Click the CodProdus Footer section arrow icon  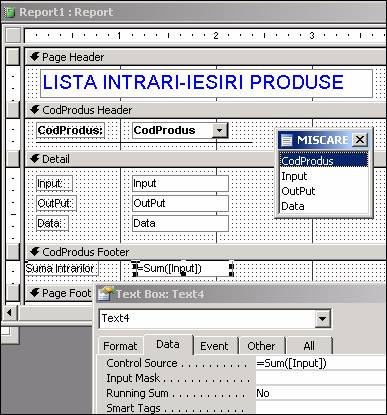click(x=35, y=252)
